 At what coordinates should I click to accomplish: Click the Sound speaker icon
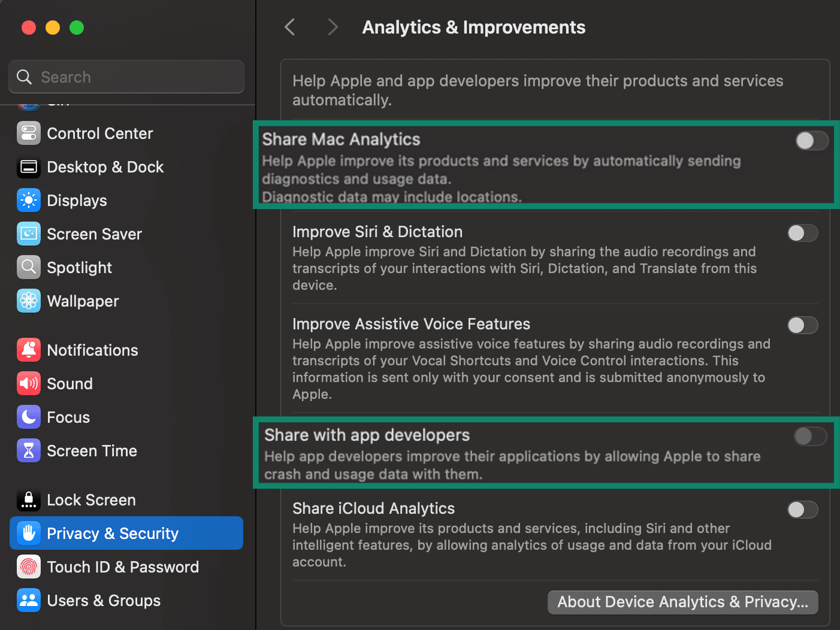pos(28,383)
